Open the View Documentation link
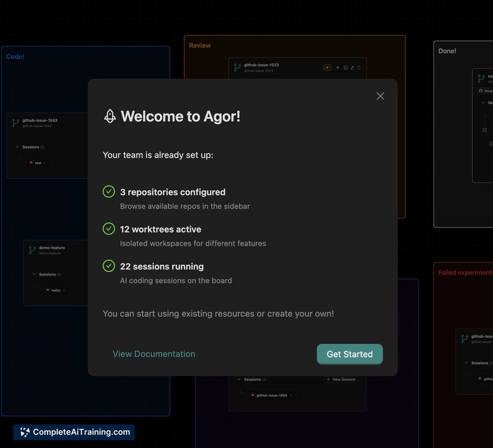Screen dimensions: 493x448 (153, 354)
